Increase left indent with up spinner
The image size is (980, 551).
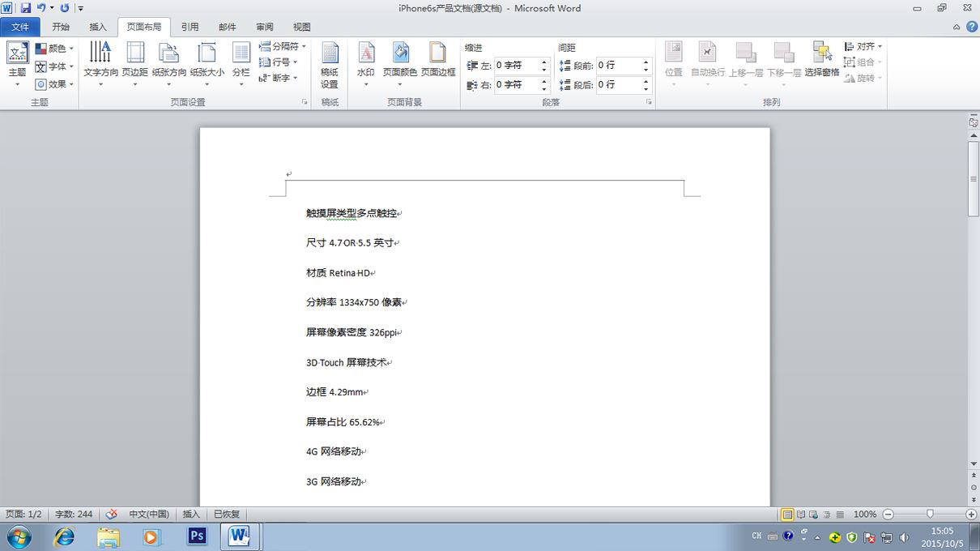[x=544, y=62]
